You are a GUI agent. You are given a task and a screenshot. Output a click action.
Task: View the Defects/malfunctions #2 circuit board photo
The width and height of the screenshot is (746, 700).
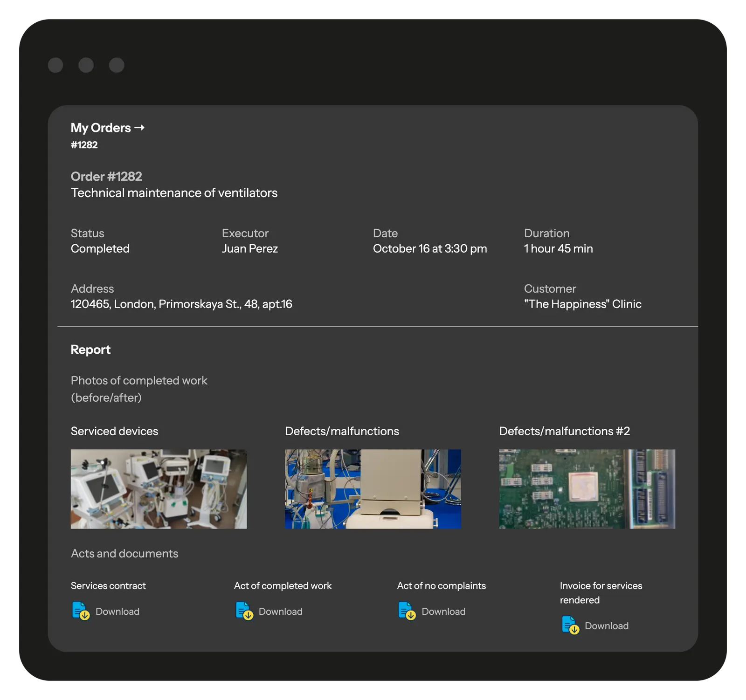[x=587, y=489]
